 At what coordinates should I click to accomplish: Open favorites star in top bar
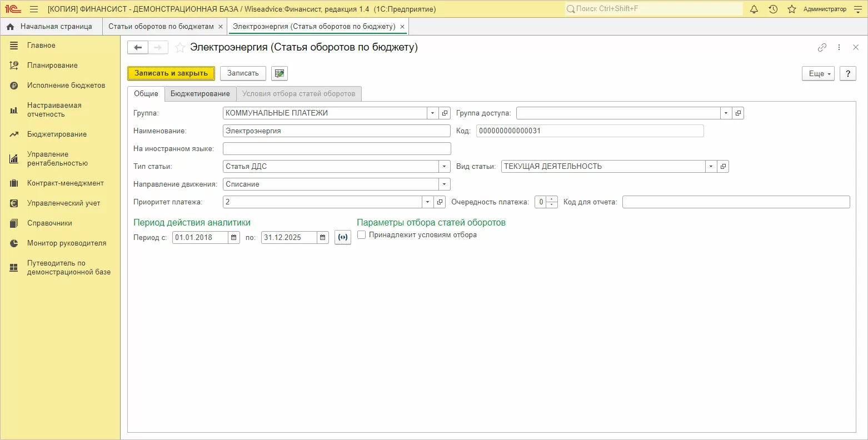coord(792,9)
